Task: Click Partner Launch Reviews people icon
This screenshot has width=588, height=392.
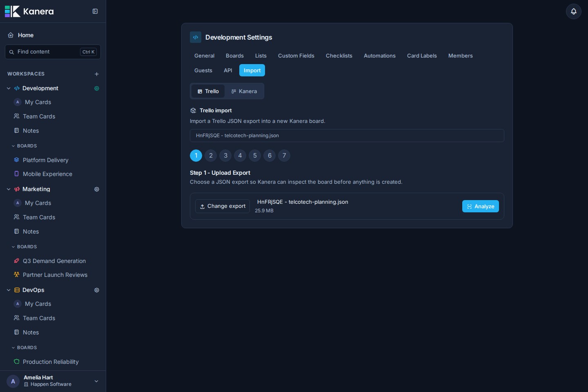Action: [17, 275]
